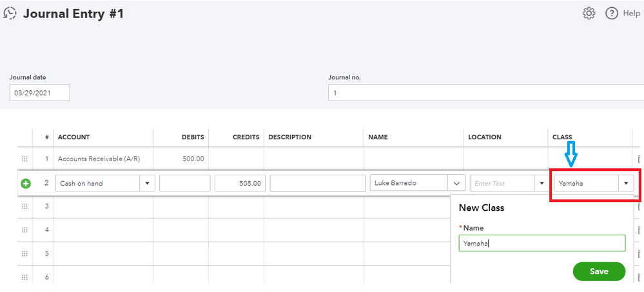Image resolution: width=644 pixels, height=292 pixels.
Task: Click the row 5 drag handle icon
Action: pyautogui.click(x=25, y=253)
